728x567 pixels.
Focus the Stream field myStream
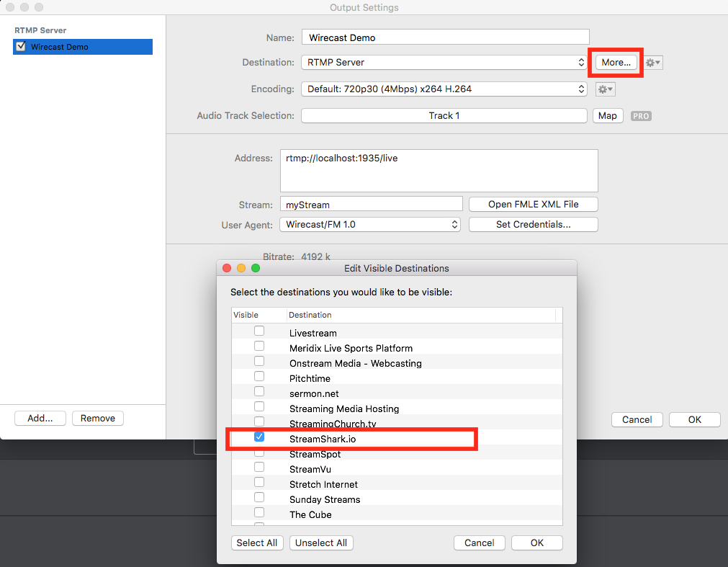372,205
